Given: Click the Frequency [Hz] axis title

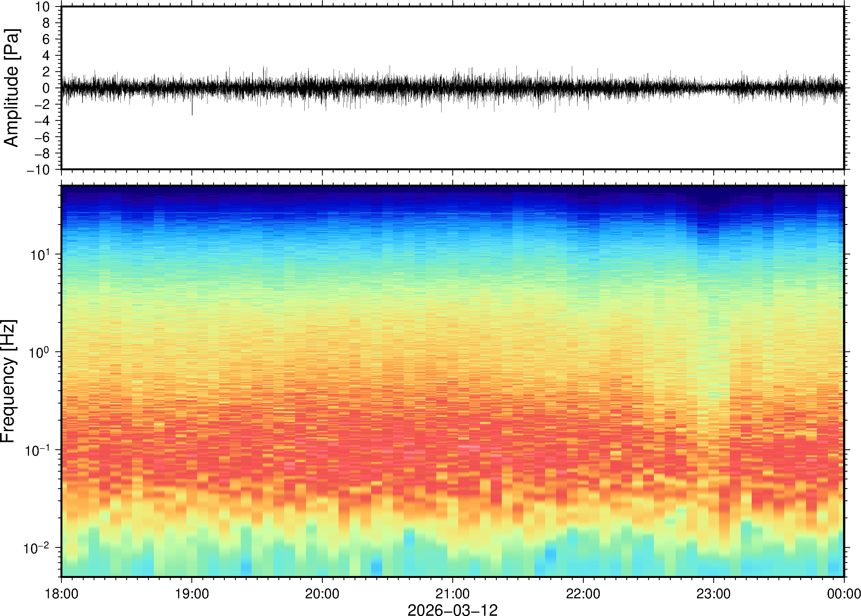Looking at the screenshot, I should point(8,381).
